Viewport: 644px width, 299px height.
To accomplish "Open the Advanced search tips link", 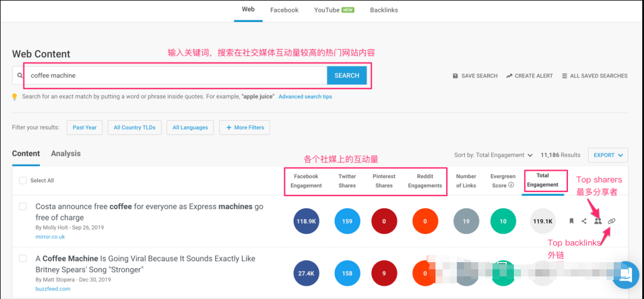I will [305, 97].
